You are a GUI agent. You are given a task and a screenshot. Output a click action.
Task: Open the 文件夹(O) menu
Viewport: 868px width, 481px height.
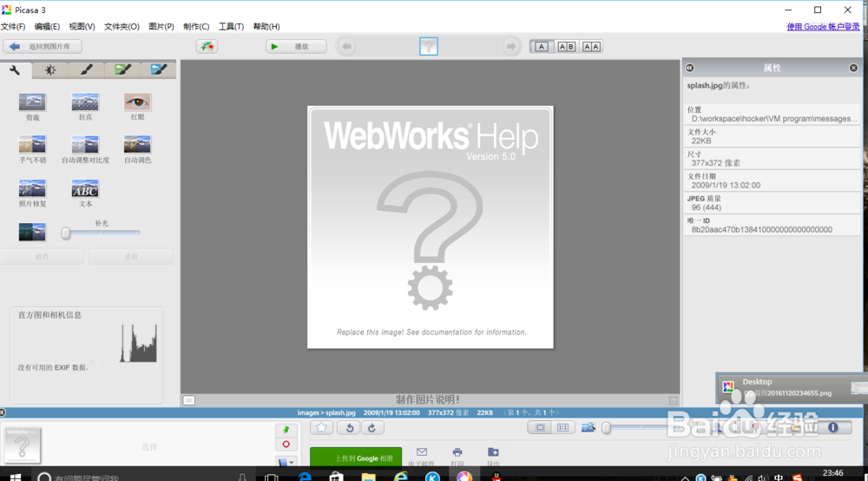pyautogui.click(x=122, y=27)
